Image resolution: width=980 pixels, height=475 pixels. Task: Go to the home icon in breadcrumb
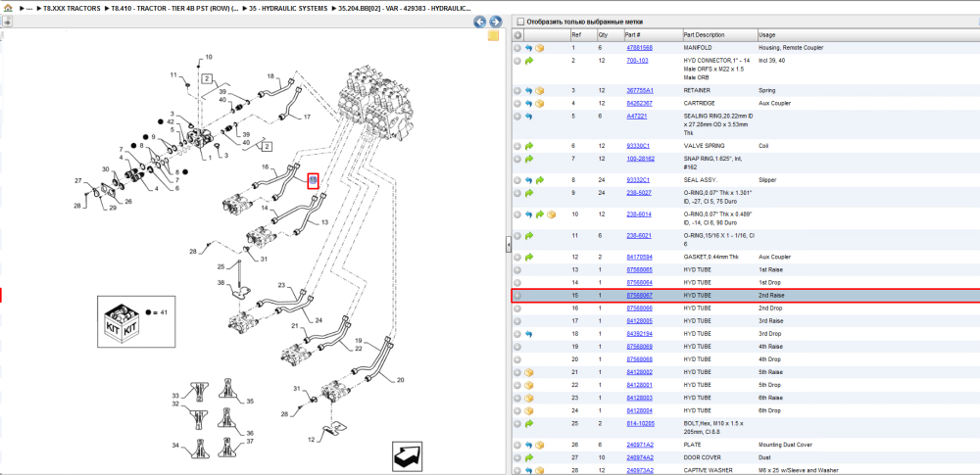click(x=8, y=9)
